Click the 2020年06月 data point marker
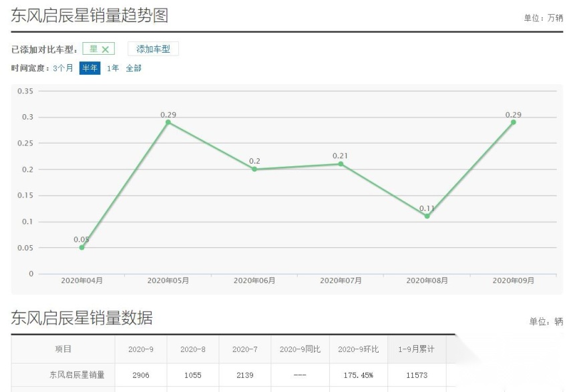569x392 pixels. 254,169
